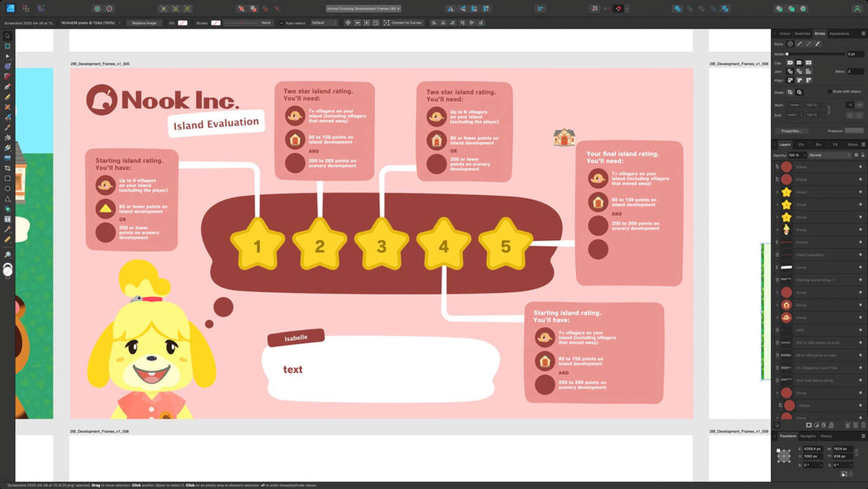Select the Pen tool

click(x=7, y=86)
